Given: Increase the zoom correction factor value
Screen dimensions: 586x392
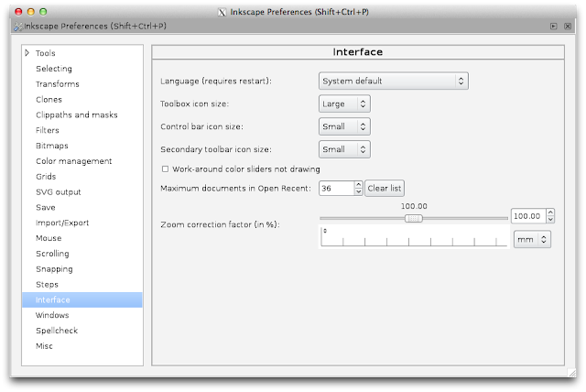Looking at the screenshot, I should (x=550, y=212).
